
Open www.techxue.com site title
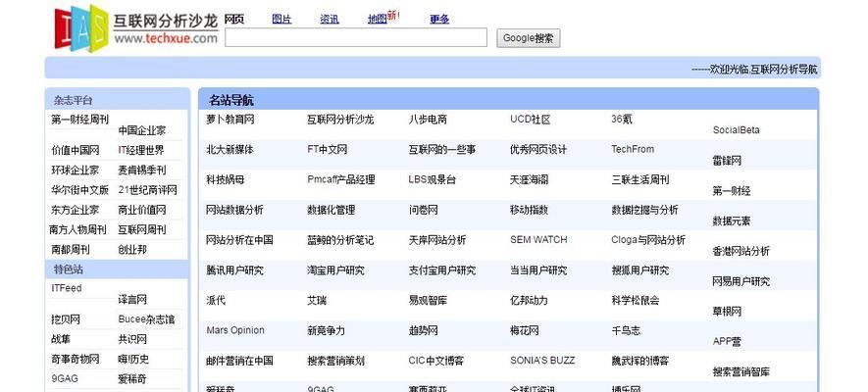click(166, 38)
